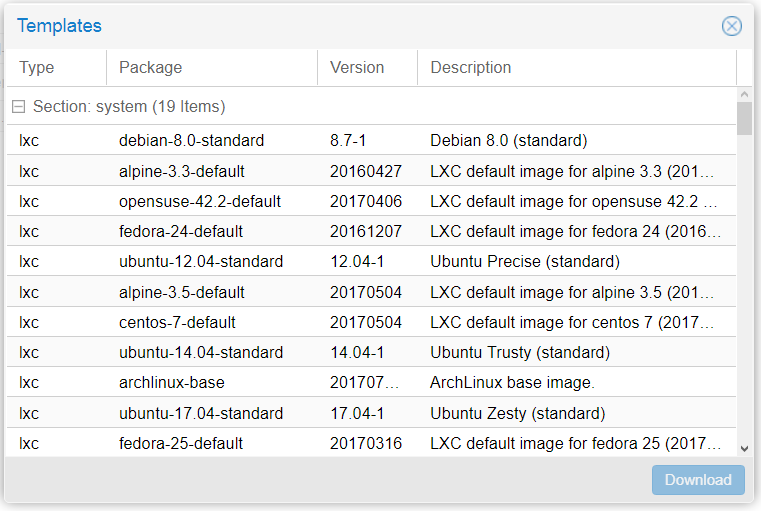Sort by the Type column header

pyautogui.click(x=56, y=67)
